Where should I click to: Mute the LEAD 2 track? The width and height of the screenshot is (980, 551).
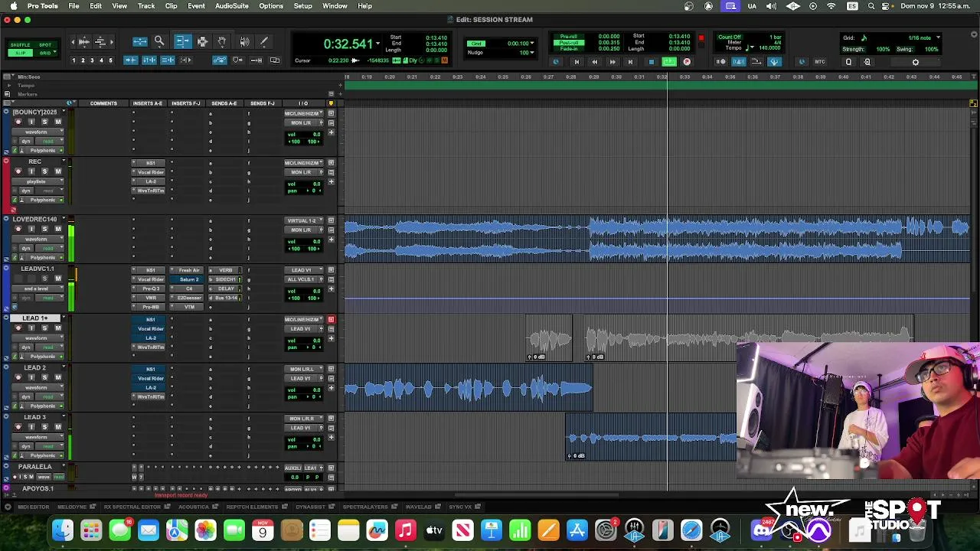pyautogui.click(x=57, y=377)
